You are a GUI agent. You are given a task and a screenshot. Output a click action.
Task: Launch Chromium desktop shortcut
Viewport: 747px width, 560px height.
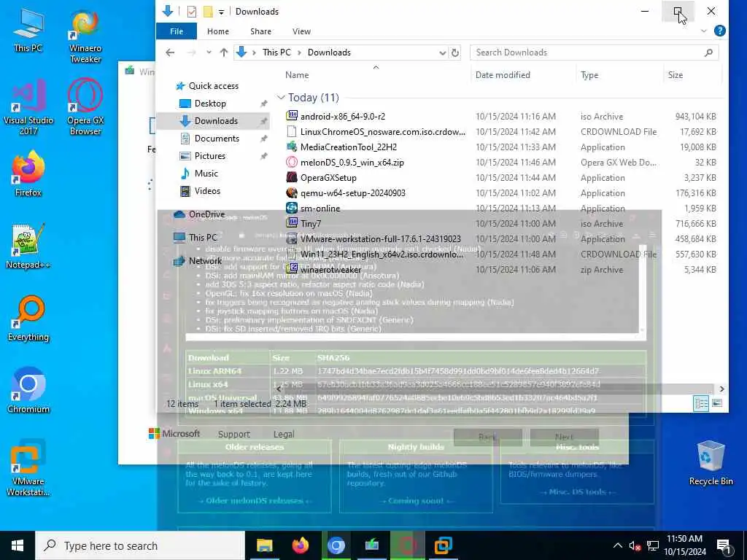point(28,391)
